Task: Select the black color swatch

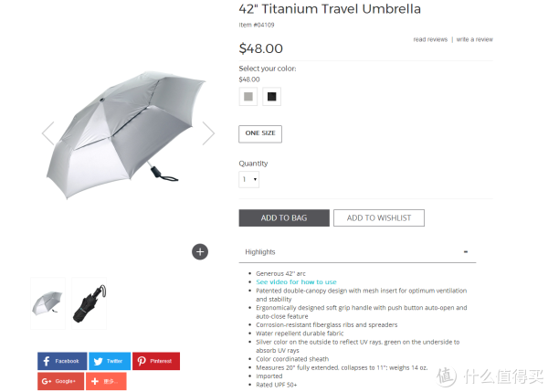Action: coord(271,97)
